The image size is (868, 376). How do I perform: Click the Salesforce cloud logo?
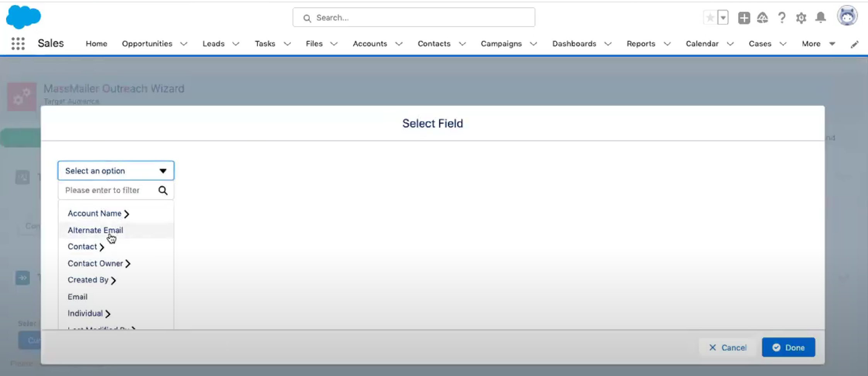click(x=24, y=17)
